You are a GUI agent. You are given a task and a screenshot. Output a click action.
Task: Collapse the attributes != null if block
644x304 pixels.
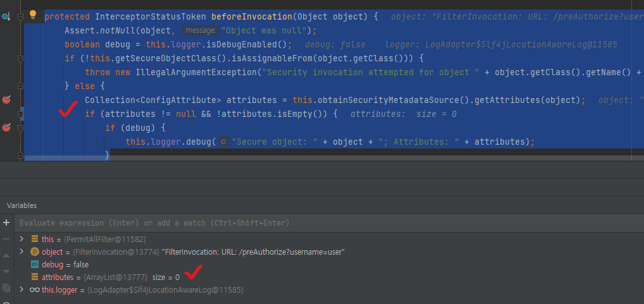coord(20,114)
